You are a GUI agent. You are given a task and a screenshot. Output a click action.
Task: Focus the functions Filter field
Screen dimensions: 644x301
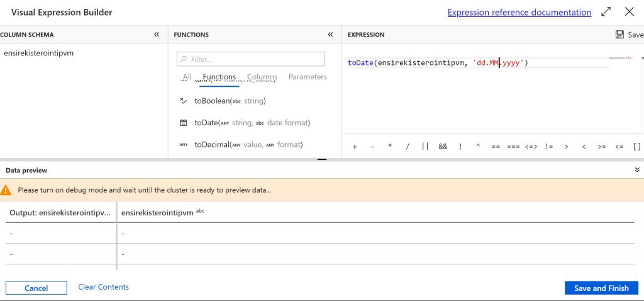point(250,59)
